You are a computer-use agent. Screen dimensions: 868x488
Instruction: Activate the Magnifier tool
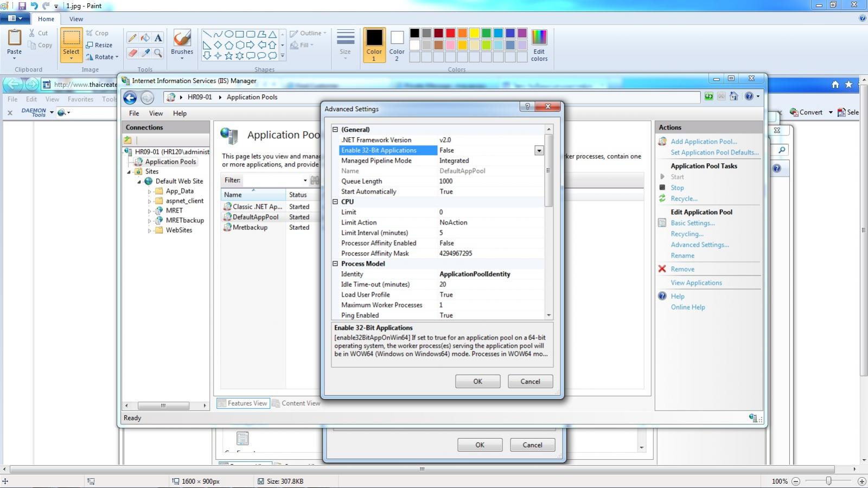click(158, 53)
